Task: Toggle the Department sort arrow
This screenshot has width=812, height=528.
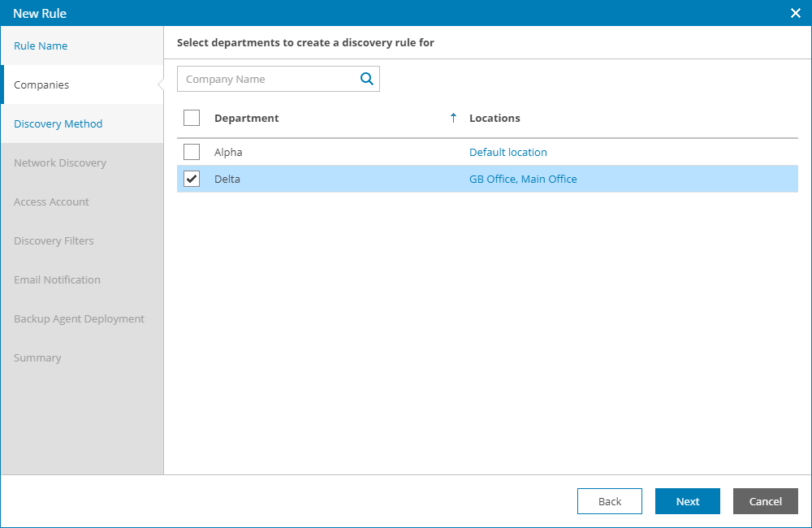Action: click(453, 118)
